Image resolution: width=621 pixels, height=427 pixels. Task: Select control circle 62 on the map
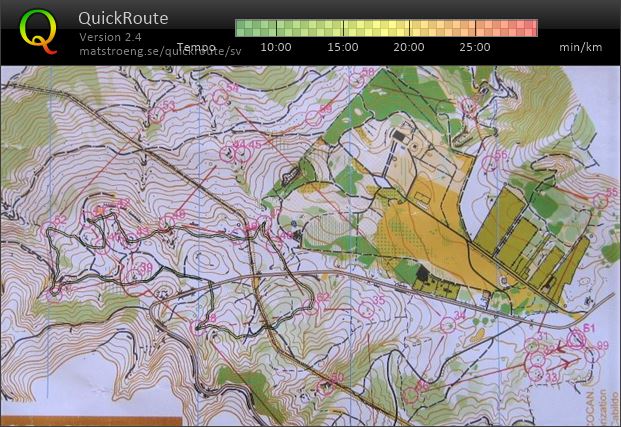click(310, 306)
